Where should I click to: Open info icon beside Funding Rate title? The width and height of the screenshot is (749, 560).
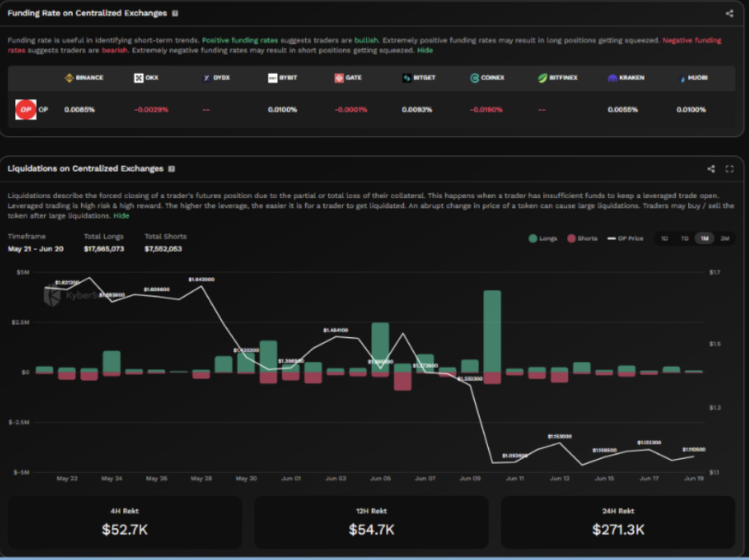(175, 14)
